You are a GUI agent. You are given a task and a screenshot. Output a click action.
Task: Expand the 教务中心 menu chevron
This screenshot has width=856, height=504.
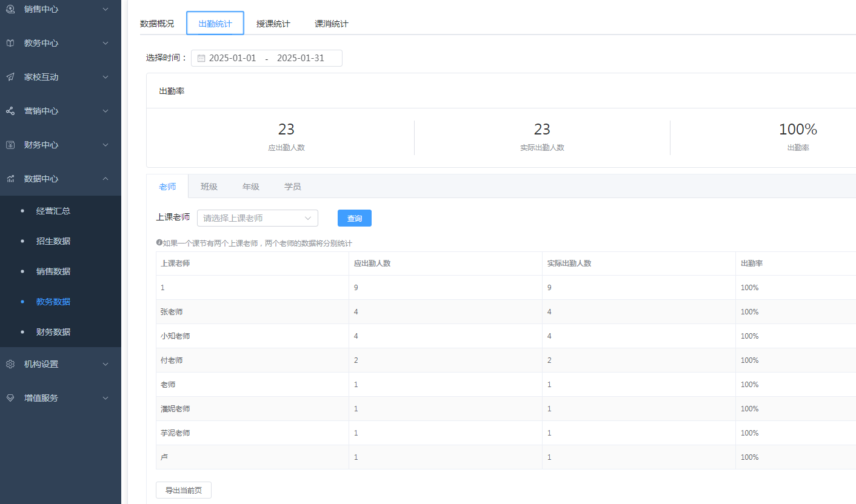[x=105, y=43]
